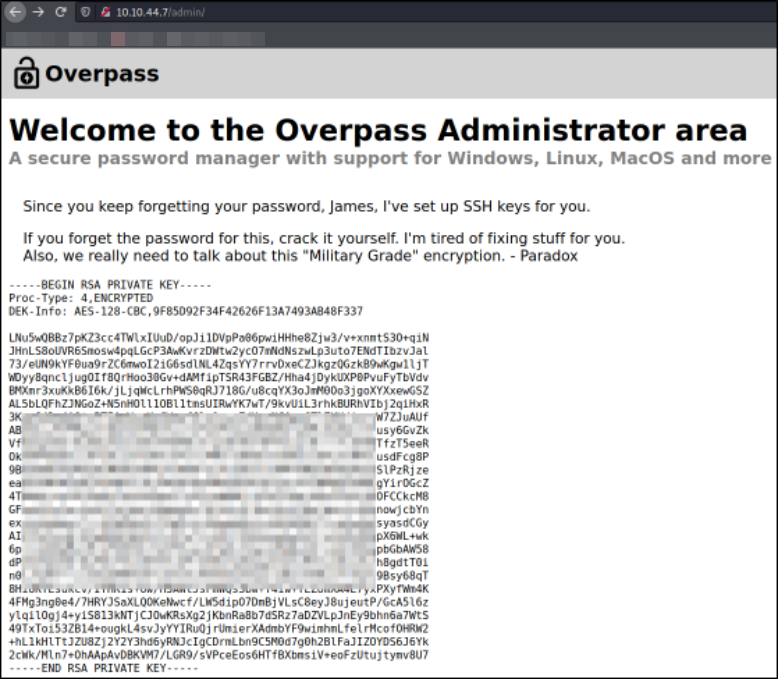
Task: Click the key fragment ending usy6GvZk
Action: (402, 430)
